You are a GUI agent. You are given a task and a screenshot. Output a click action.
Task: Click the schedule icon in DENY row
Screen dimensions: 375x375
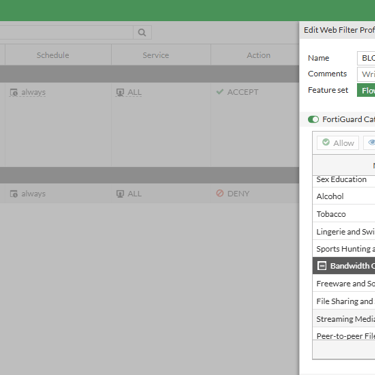(x=14, y=194)
